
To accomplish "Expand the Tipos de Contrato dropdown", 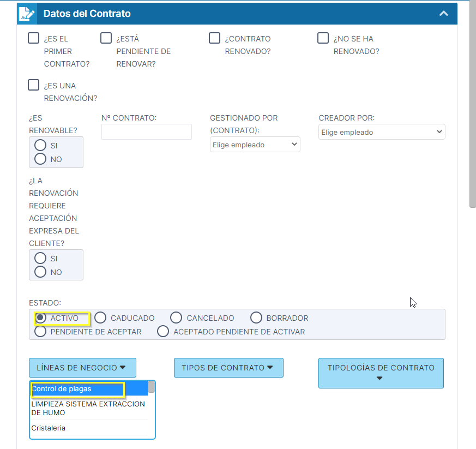I will [x=228, y=368].
